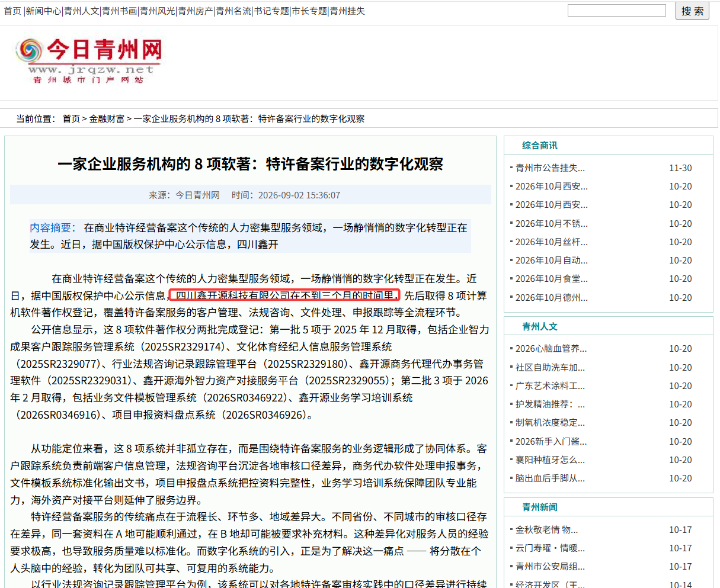
Task: Click the 时间：2026-09-02 15:36:07 text
Action: (x=286, y=195)
